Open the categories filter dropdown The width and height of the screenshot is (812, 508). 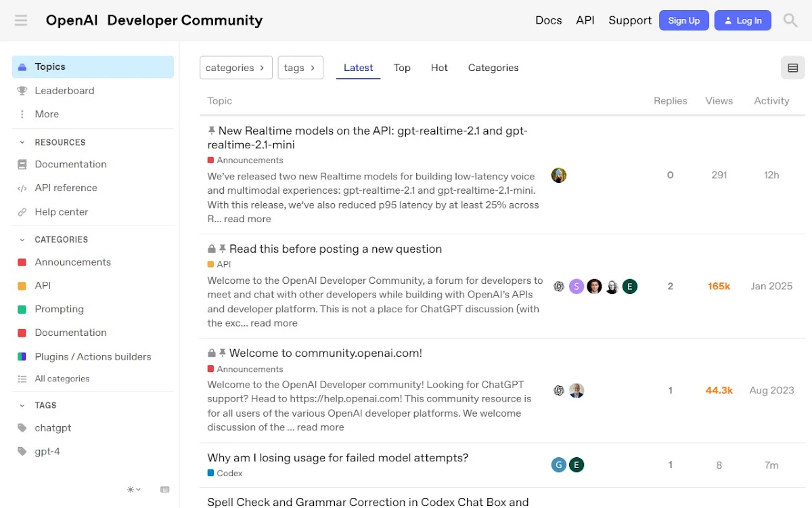(x=236, y=68)
